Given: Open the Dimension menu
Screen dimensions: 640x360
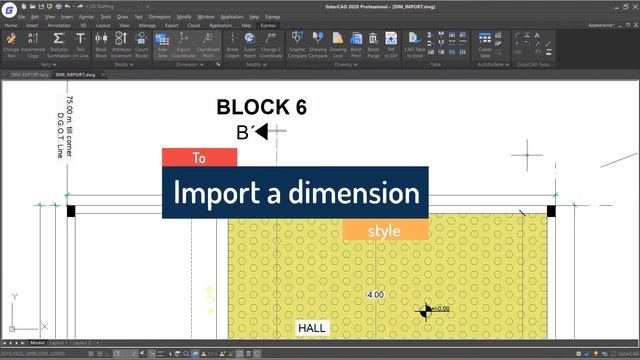Looking at the screenshot, I should pos(160,17).
